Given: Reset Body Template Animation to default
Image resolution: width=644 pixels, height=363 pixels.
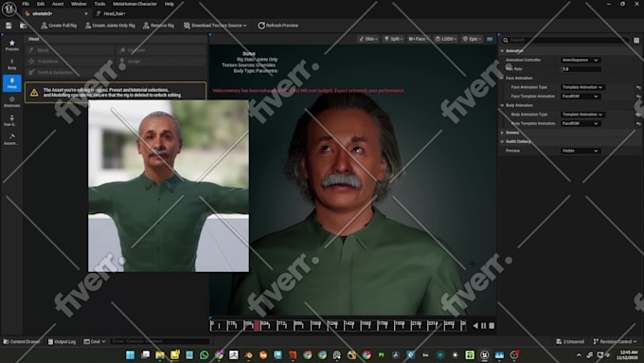Looking at the screenshot, I should tap(638, 123).
